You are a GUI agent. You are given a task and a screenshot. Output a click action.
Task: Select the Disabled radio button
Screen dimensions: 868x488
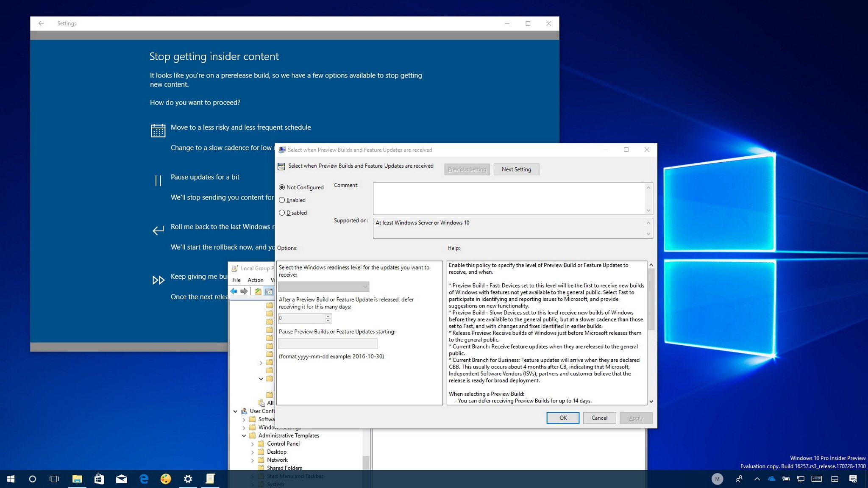[282, 213]
